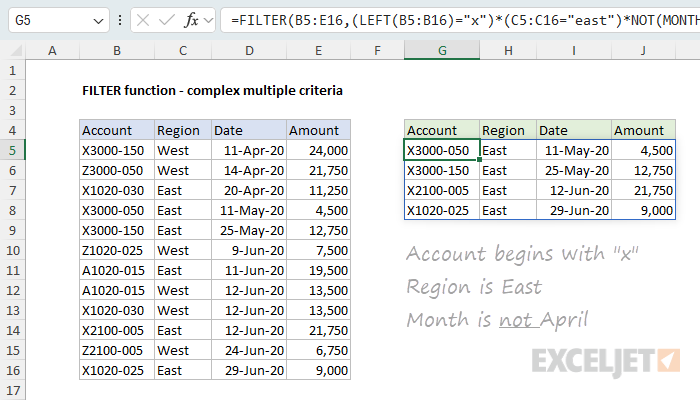Screen dimensions: 700x400
Task: Open Insert Function fx icon
Action: (x=192, y=21)
